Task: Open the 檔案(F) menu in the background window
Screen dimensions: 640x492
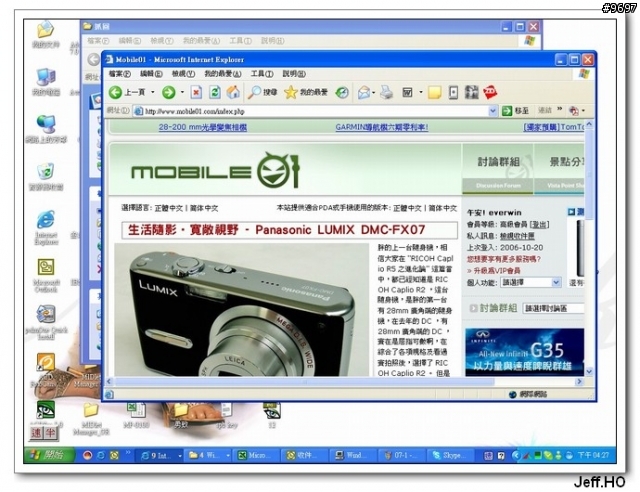Action: point(98,41)
